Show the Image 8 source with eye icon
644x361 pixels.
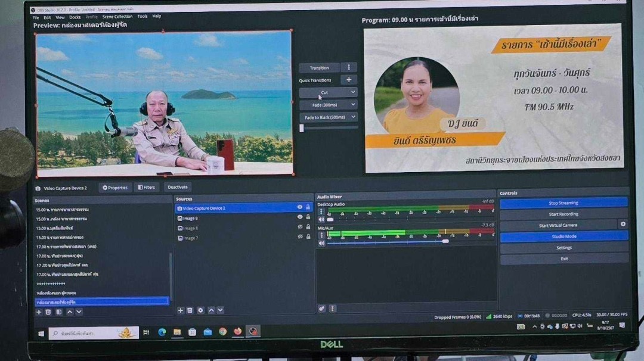pos(300,228)
